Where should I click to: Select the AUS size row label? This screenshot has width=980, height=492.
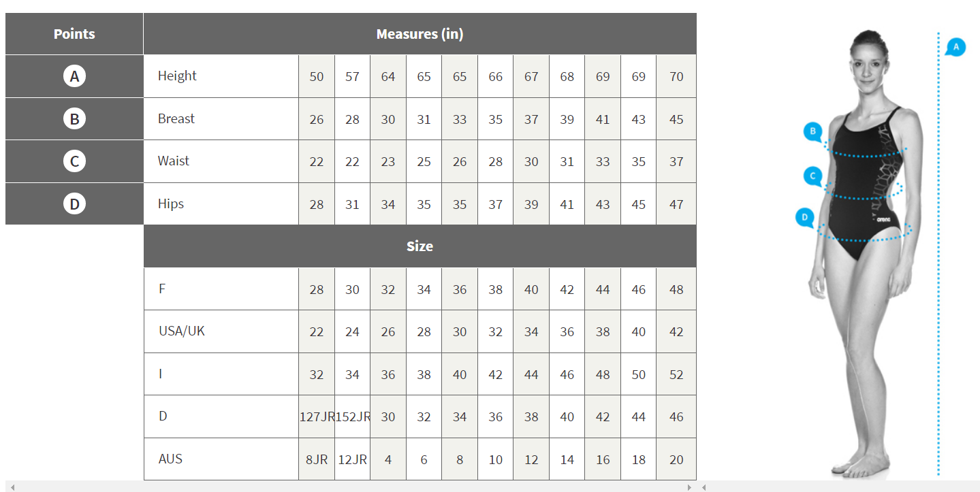click(170, 459)
